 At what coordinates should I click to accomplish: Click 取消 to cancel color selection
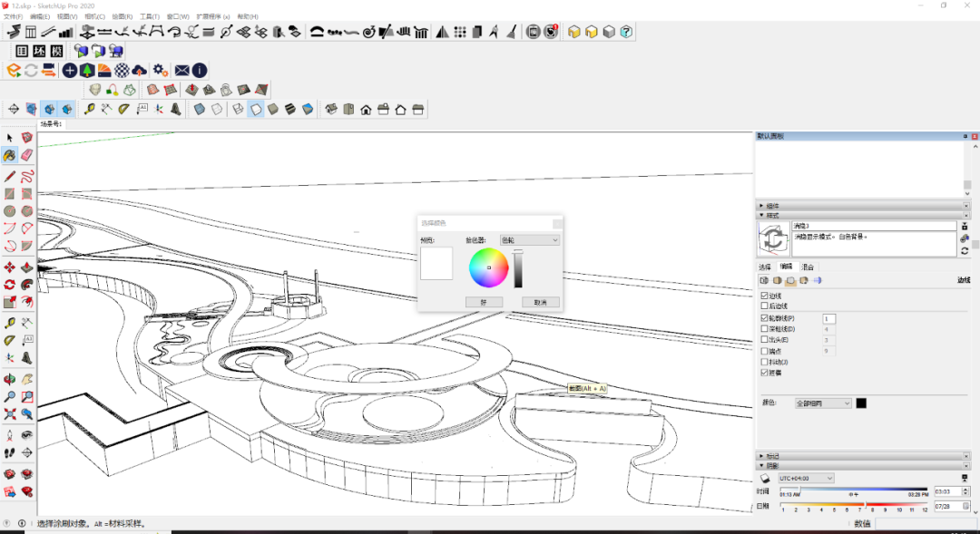540,302
